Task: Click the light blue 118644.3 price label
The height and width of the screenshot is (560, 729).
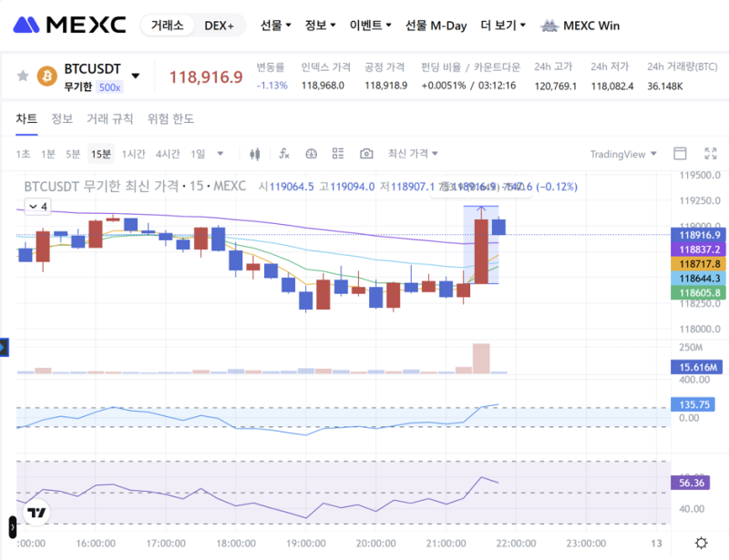Action: pyautogui.click(x=698, y=279)
